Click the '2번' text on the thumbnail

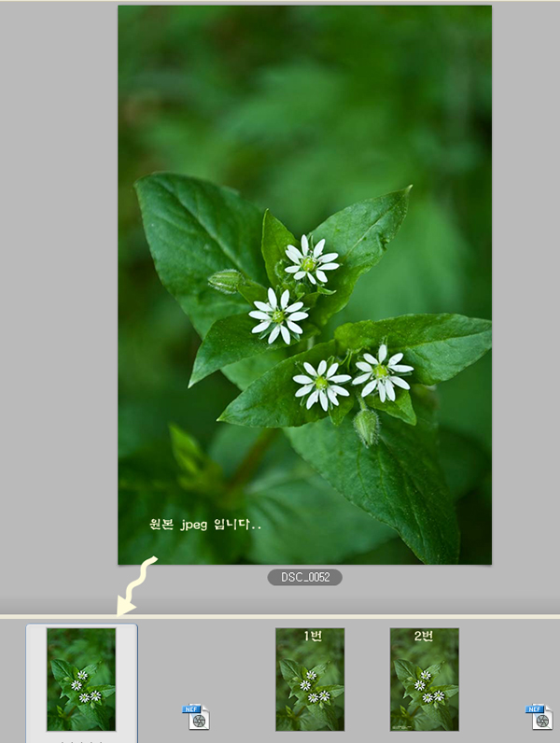pos(424,636)
